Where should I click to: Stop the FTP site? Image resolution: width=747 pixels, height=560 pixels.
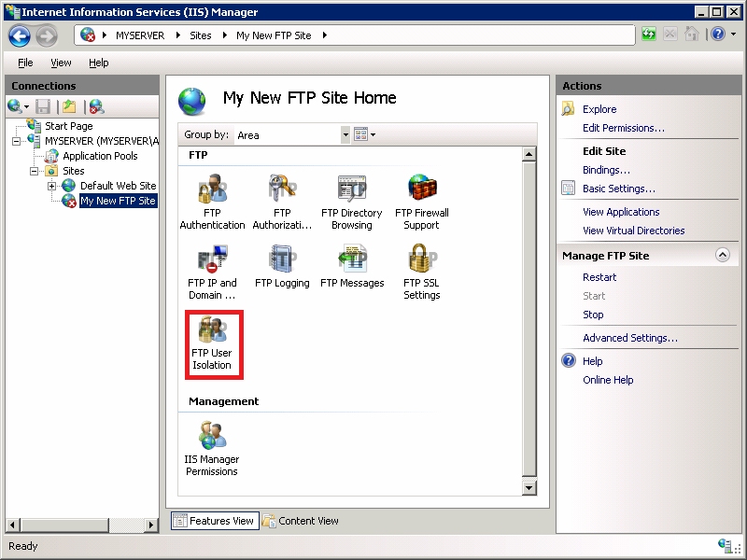(593, 315)
